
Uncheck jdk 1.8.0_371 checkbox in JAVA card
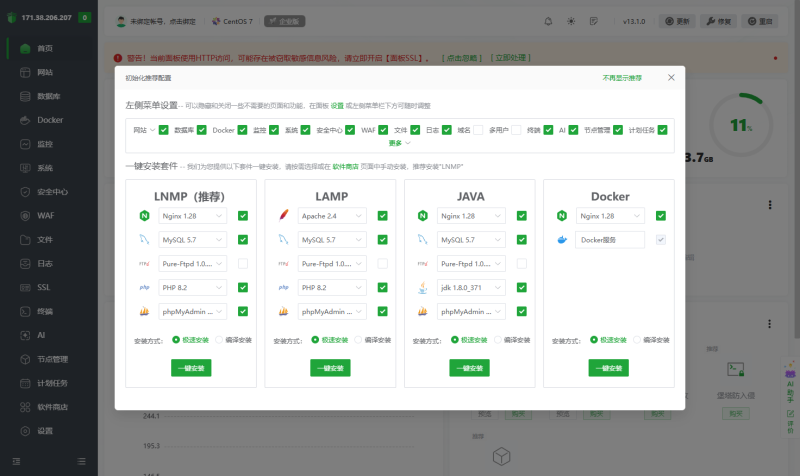[x=521, y=287]
